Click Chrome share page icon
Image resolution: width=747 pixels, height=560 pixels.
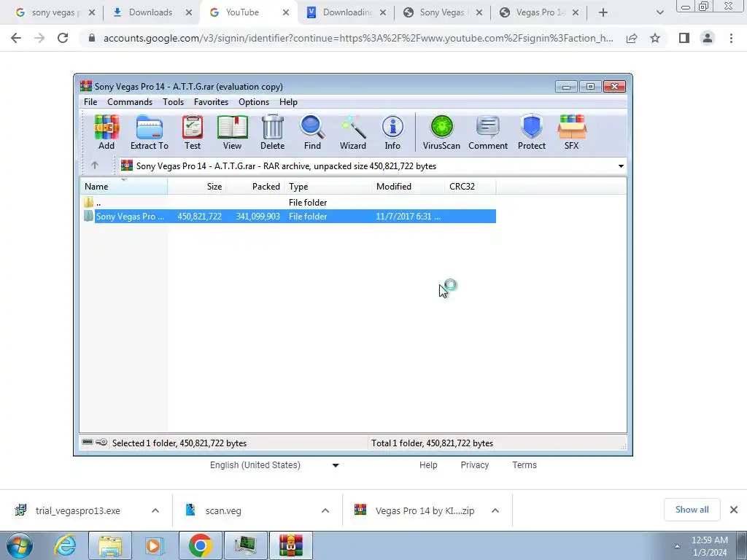click(632, 38)
